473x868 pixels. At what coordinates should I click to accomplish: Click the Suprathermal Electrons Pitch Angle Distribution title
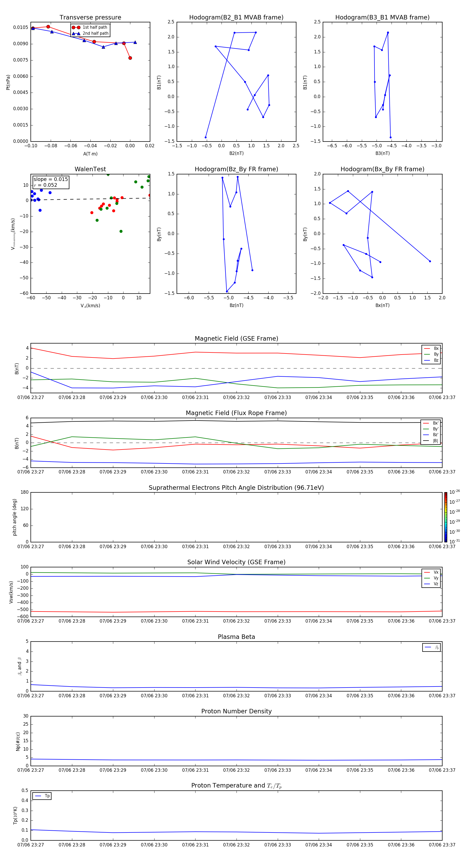click(236, 488)
